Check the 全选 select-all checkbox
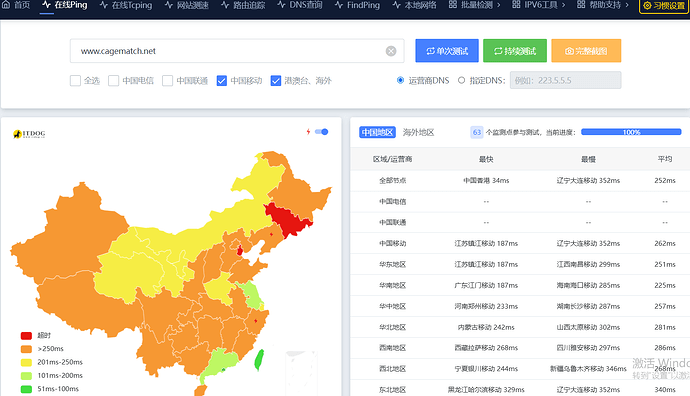The width and height of the screenshot is (690, 396). [75, 81]
